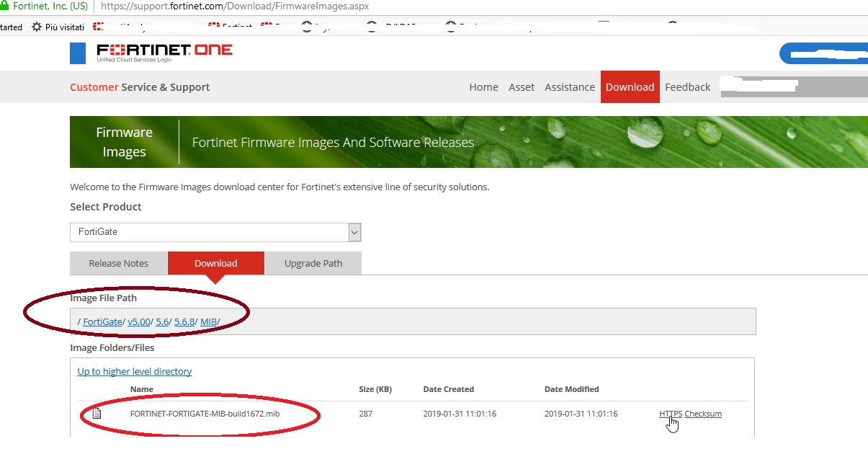Open the Asset menu item
Screen dimensions: 868x467
coord(522,87)
